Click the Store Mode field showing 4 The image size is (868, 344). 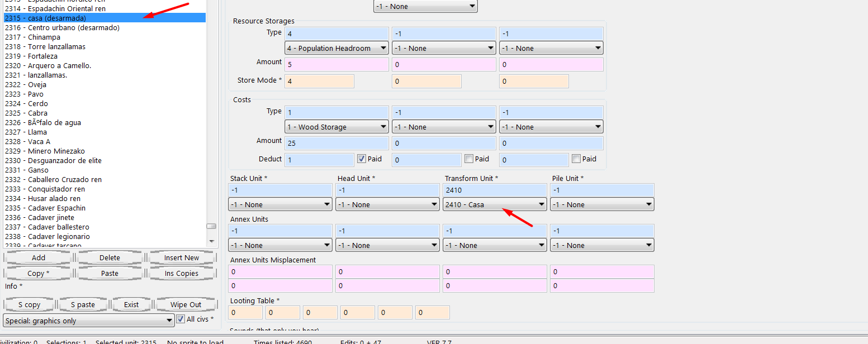click(x=319, y=82)
